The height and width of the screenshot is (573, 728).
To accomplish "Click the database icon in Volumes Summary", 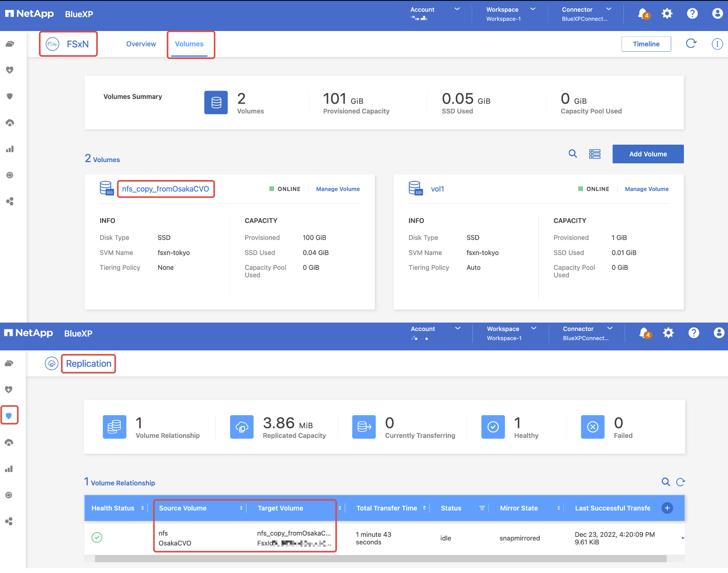I will 216,103.
